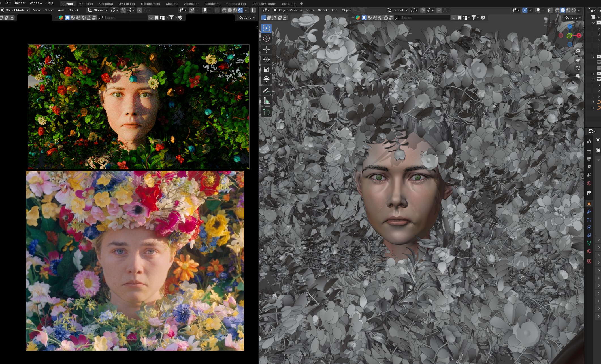This screenshot has width=601, height=364.
Task: Open Add menu in right viewport
Action: pyautogui.click(x=334, y=10)
